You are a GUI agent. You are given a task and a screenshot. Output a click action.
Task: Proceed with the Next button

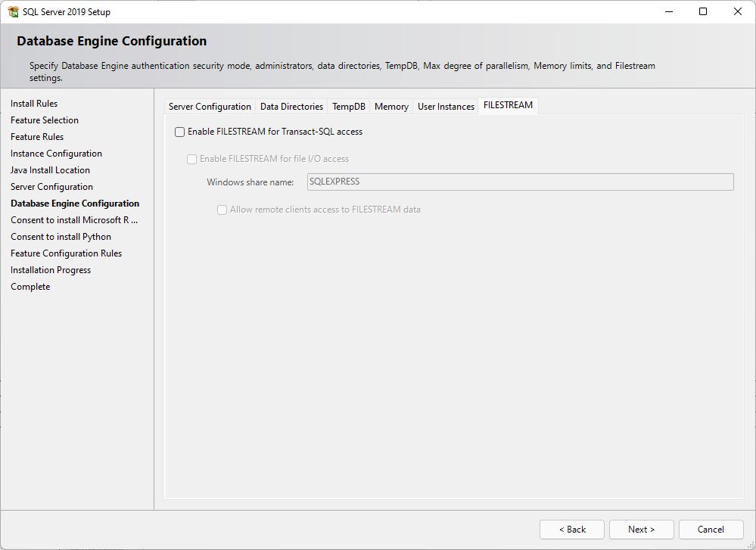(641, 530)
